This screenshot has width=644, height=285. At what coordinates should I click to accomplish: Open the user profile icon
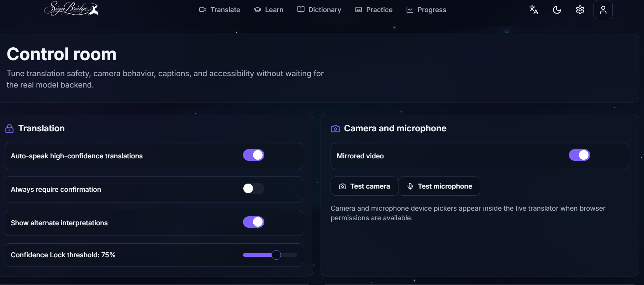[603, 10]
